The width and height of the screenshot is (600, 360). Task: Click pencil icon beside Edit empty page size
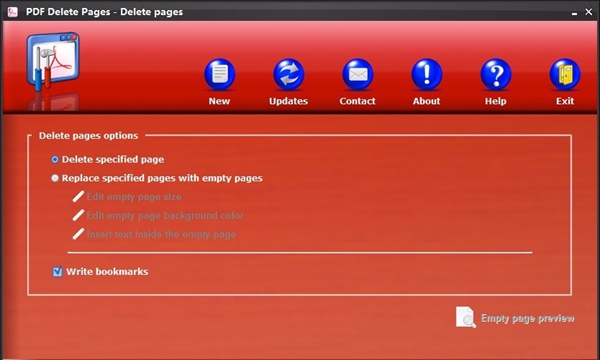click(78, 197)
